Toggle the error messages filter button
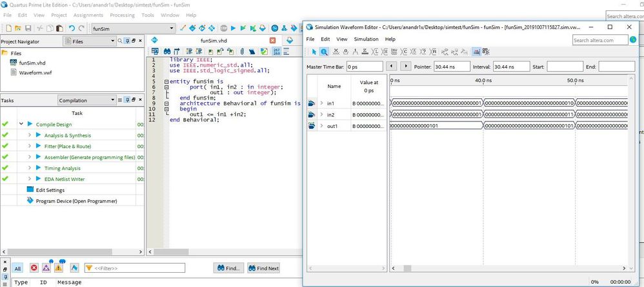 pyautogui.click(x=34, y=268)
